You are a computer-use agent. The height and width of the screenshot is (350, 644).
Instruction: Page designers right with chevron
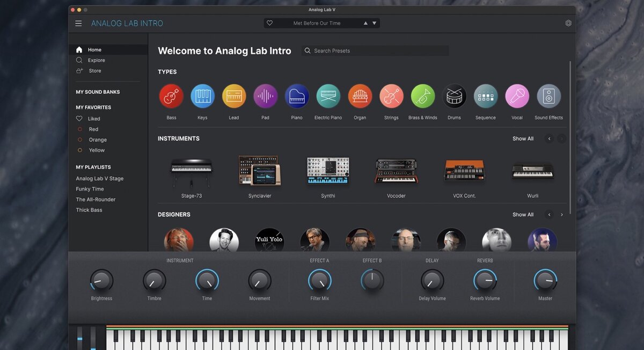point(562,215)
